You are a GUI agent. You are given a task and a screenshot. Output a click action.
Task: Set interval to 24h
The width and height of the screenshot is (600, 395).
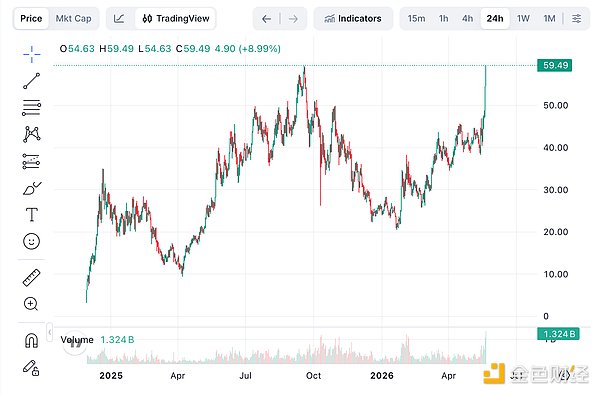[495, 18]
